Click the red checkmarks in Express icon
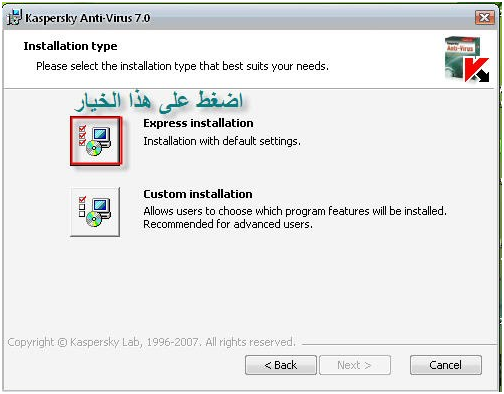 click(x=82, y=135)
